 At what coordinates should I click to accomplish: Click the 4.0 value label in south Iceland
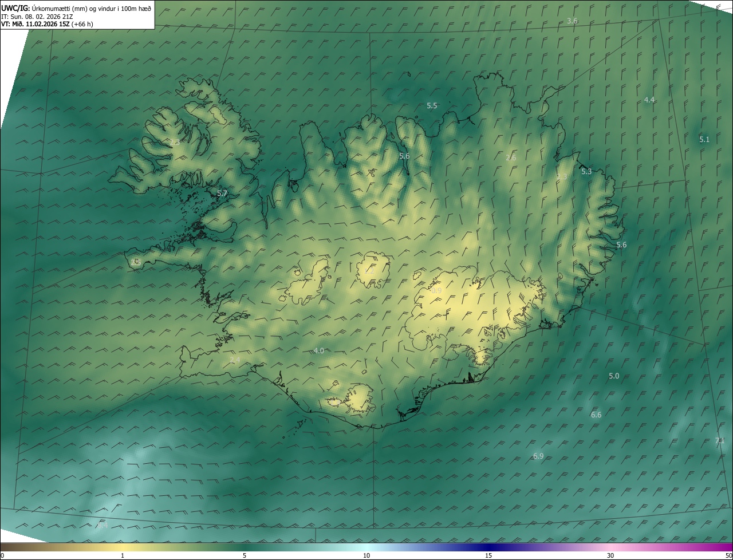pos(319,351)
